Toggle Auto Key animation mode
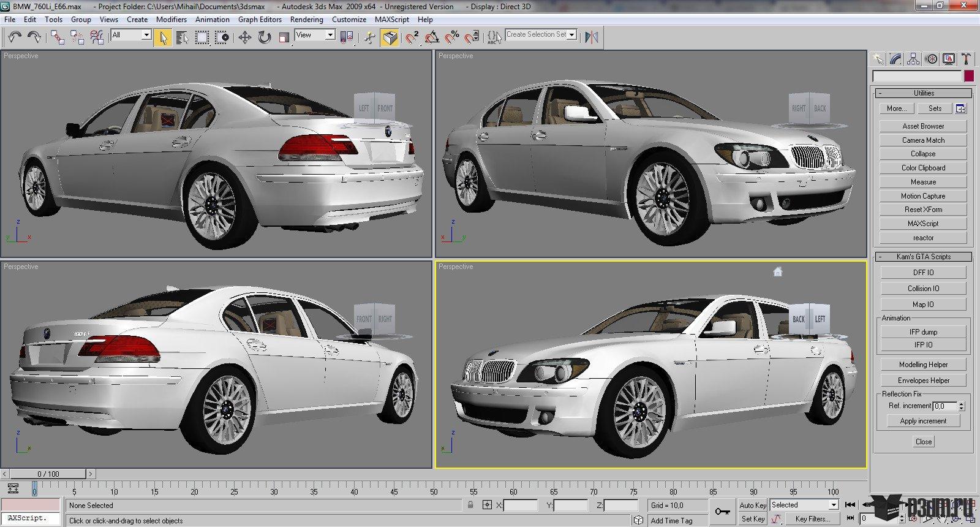Screen dimensions: 980x527 coord(752,505)
